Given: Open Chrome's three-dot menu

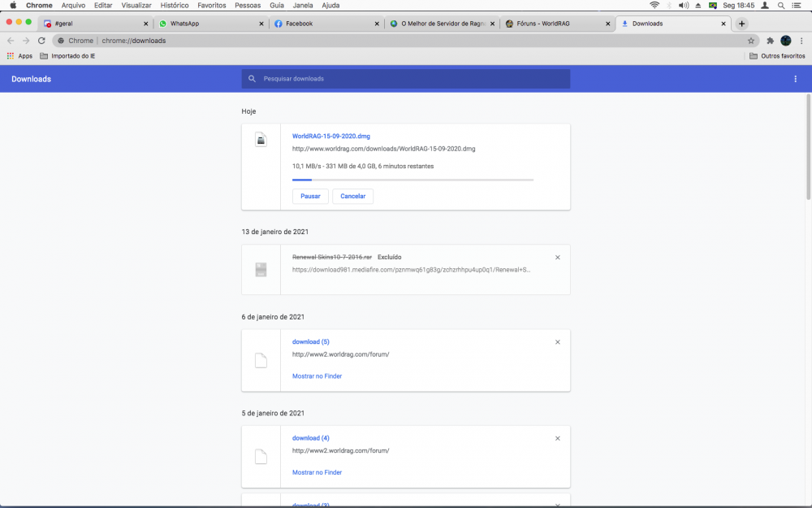Looking at the screenshot, I should click(801, 41).
